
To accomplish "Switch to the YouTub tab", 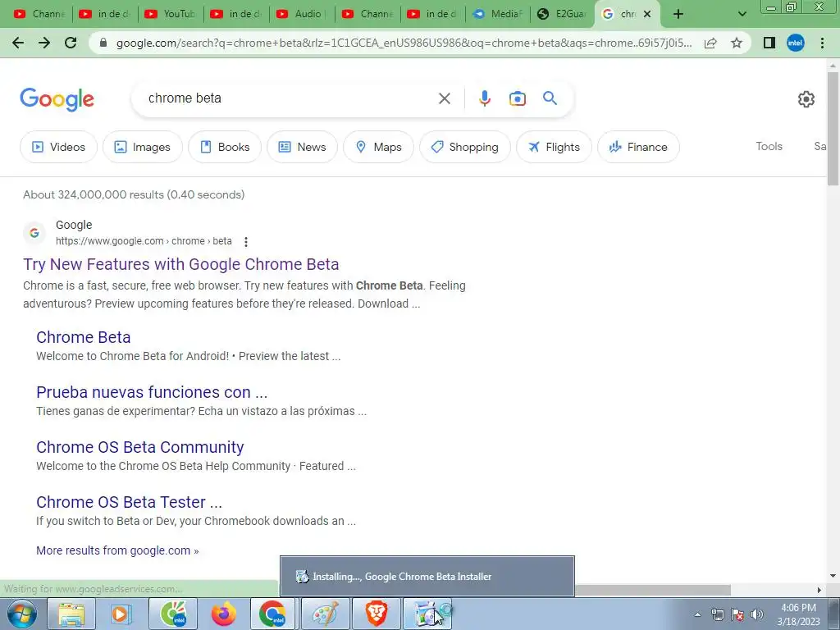I will [x=171, y=14].
